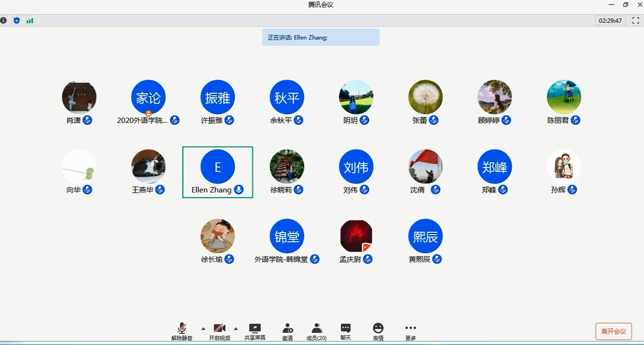Click 王燕华's cat avatar
Image resolution: width=644 pixels, height=345 pixels.
click(x=148, y=166)
